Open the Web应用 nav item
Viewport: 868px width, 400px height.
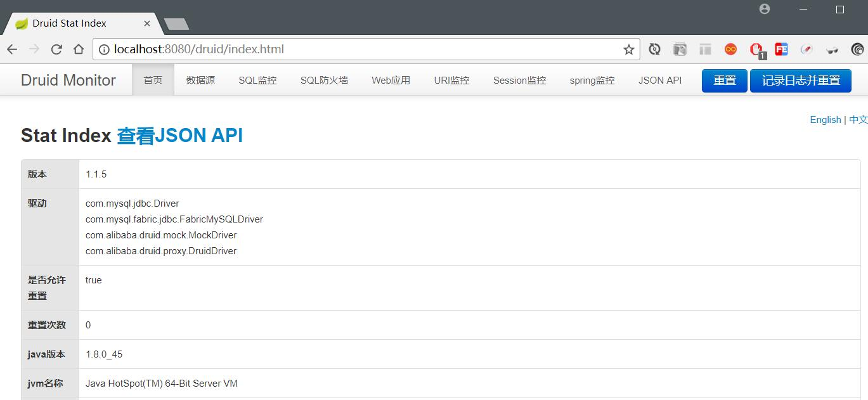click(x=391, y=80)
